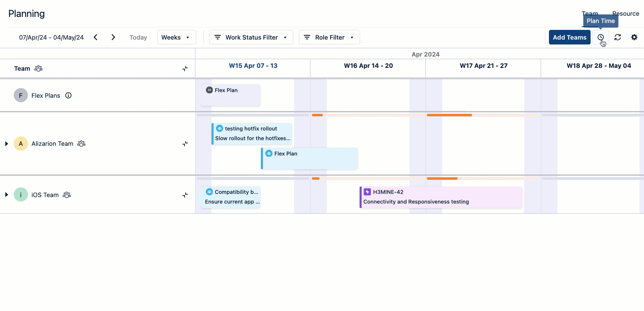Toggle expand rows icon in the Team header

[x=185, y=69]
